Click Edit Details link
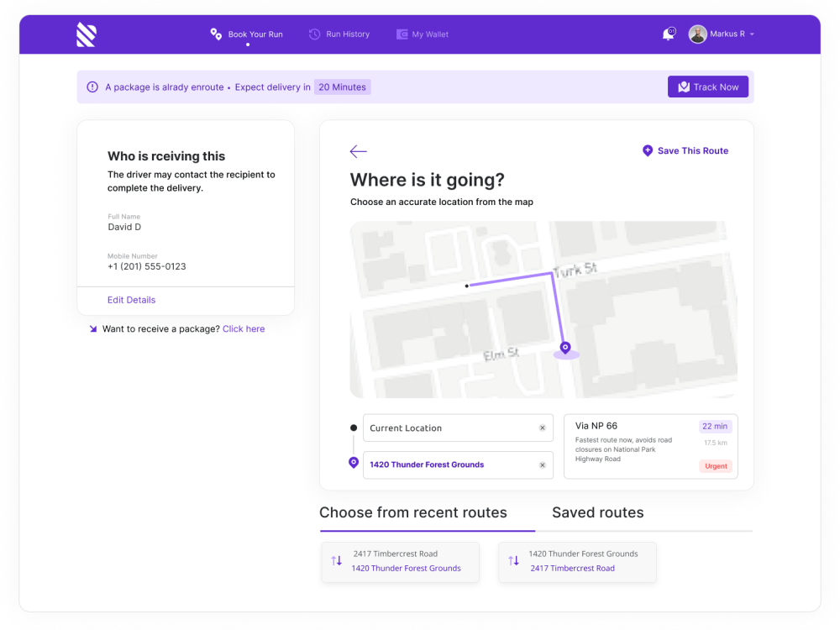Screen dimensions: 840x630 pos(131,300)
